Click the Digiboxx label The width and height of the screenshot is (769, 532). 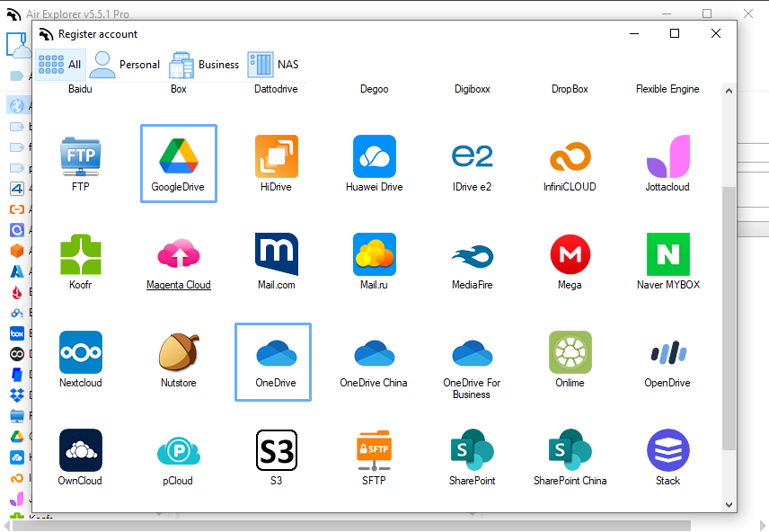click(x=473, y=89)
